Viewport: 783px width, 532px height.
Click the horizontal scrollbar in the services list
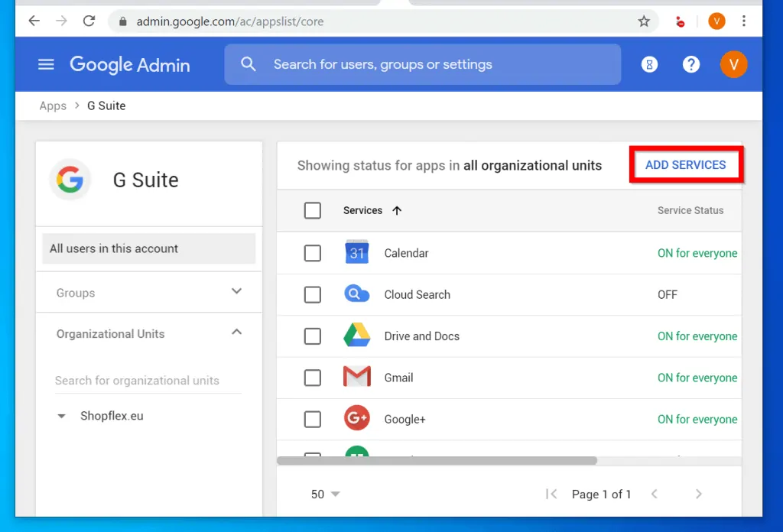pos(437,461)
